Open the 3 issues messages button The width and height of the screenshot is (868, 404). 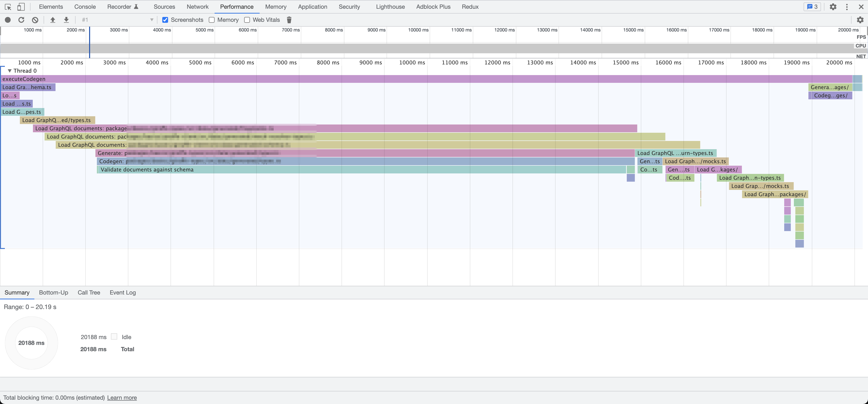[x=812, y=7]
